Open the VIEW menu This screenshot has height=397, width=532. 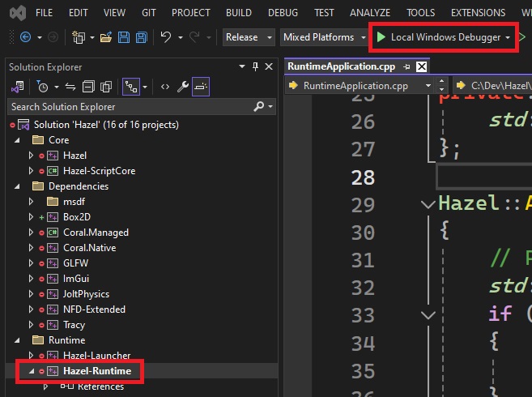pos(114,13)
